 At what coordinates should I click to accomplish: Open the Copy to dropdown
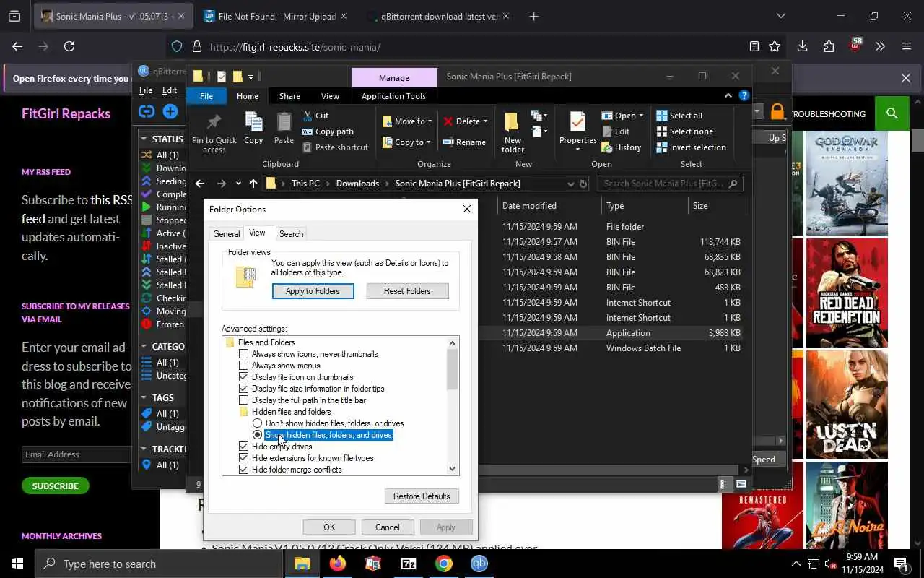point(407,142)
